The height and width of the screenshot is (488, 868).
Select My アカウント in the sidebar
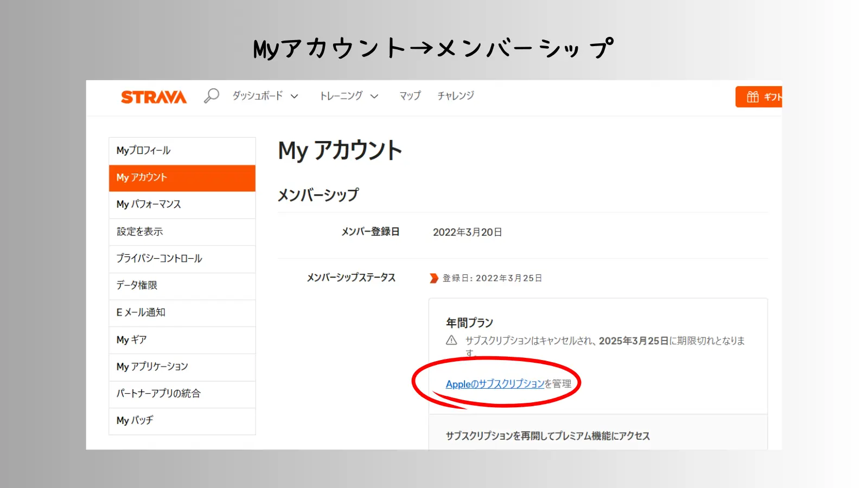pos(182,178)
